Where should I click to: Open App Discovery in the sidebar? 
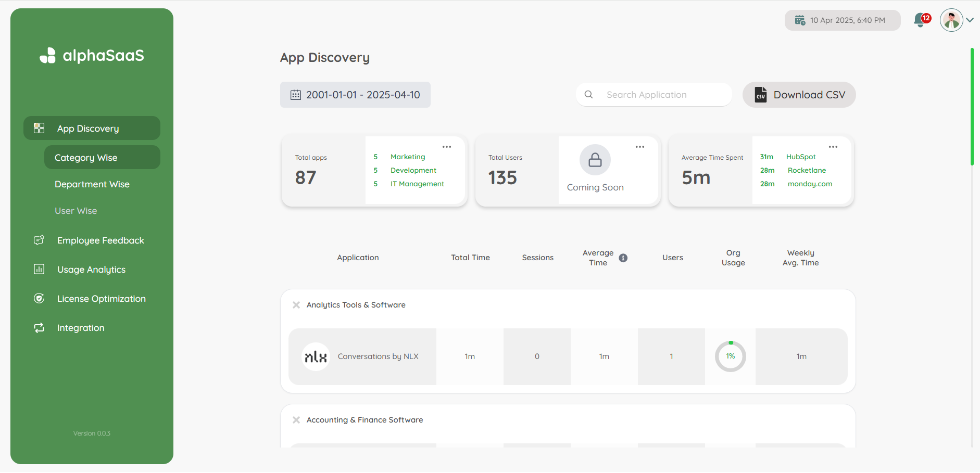click(x=92, y=128)
